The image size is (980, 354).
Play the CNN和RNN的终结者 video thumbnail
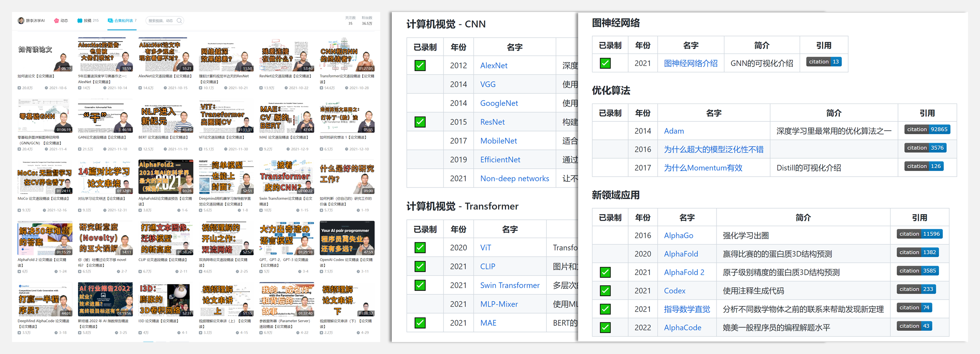pos(347,55)
